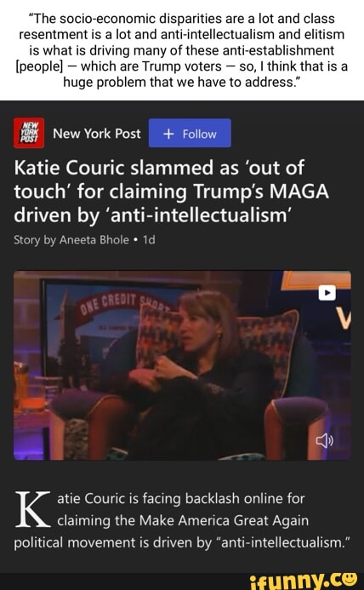Click the smiley face in ifunny logo
Image resolution: width=364 pixels, height=590 pixels.
click(x=349, y=578)
